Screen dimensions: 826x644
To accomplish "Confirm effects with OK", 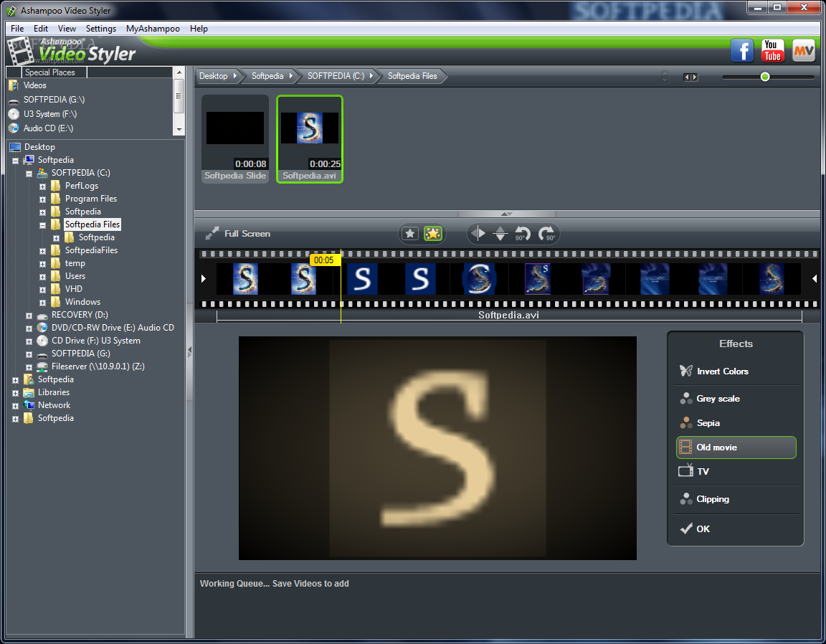I will 736,529.
